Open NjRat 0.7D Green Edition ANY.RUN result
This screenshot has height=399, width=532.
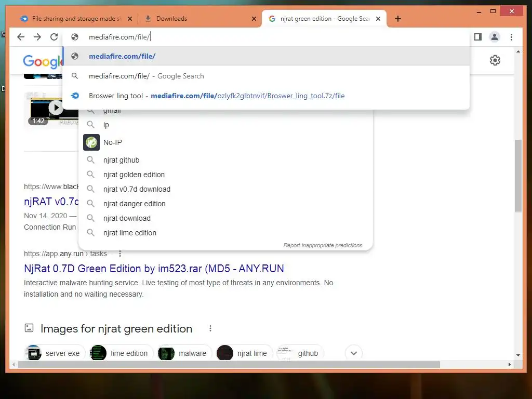[154, 269]
